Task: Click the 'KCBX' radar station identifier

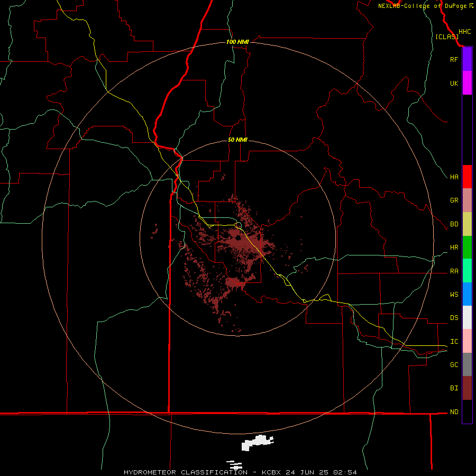Action: pos(271,472)
